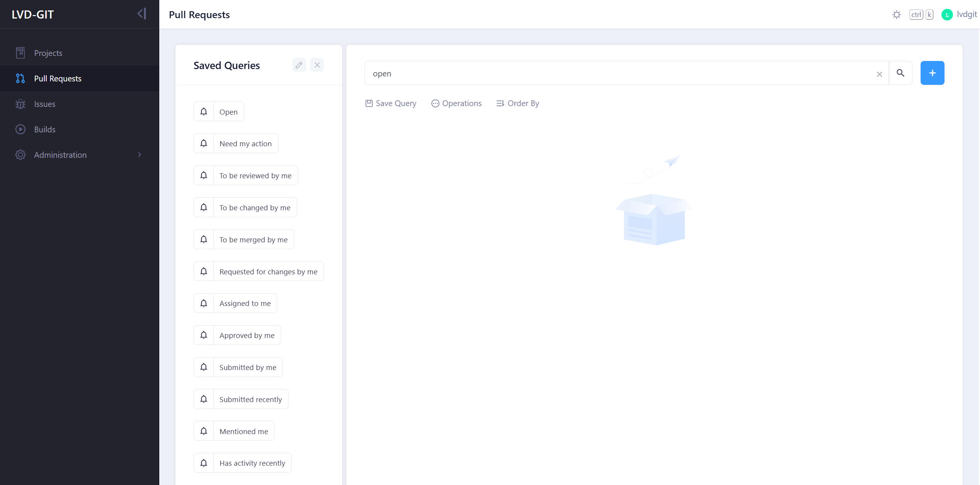Open the Operations dropdown
This screenshot has height=485, width=980.
pos(456,103)
